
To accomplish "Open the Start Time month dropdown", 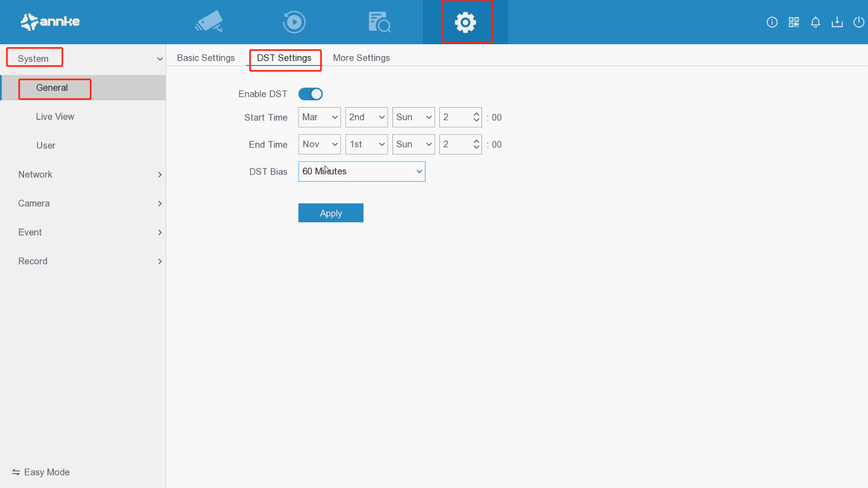I will coord(319,117).
